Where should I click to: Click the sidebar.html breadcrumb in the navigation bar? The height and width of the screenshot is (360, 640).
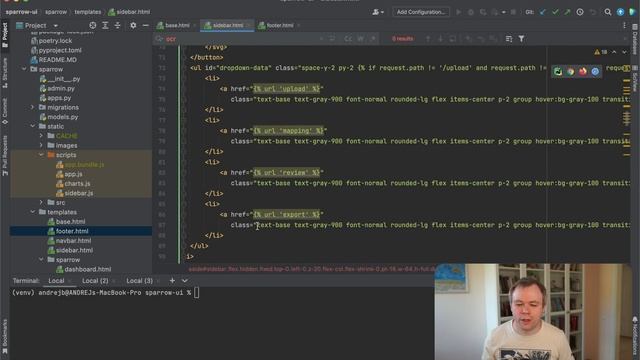pyautogui.click(x=129, y=12)
